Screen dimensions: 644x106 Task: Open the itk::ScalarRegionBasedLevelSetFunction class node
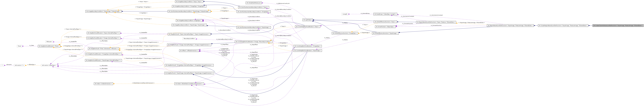[563, 26]
